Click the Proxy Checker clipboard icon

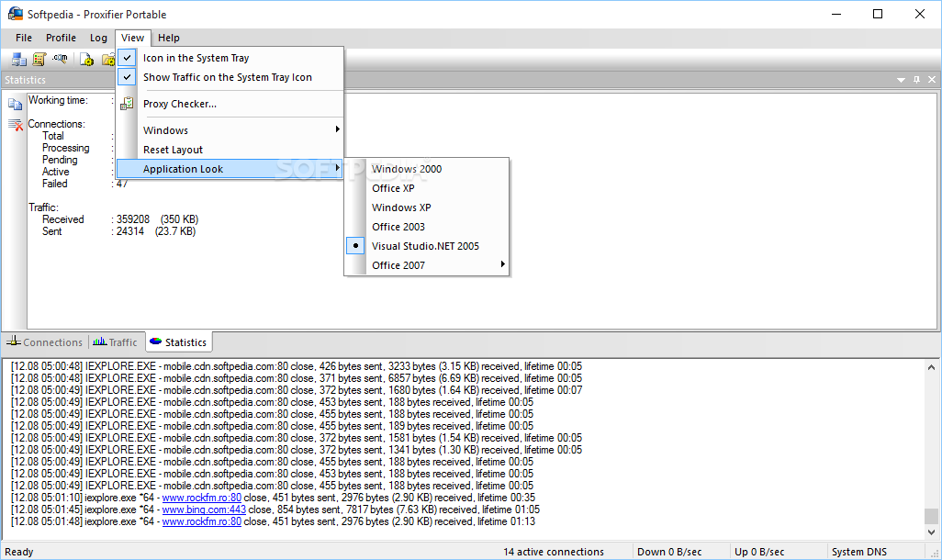[127, 104]
